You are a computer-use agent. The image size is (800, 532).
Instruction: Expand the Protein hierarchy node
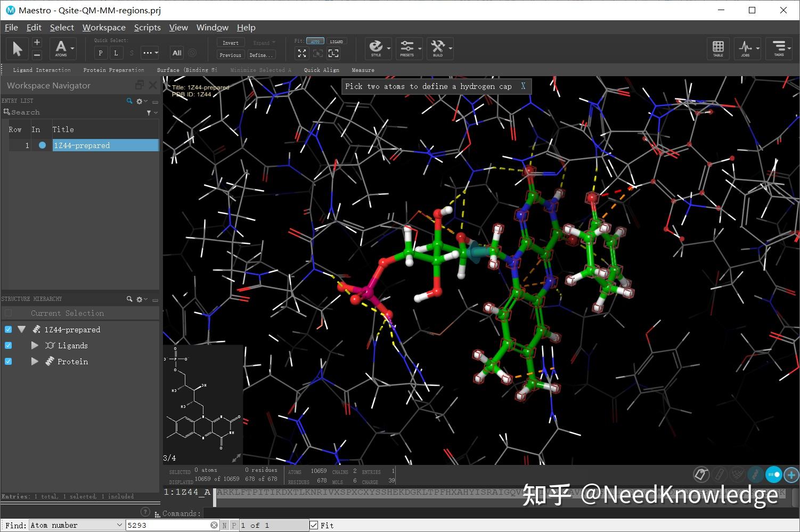click(35, 361)
